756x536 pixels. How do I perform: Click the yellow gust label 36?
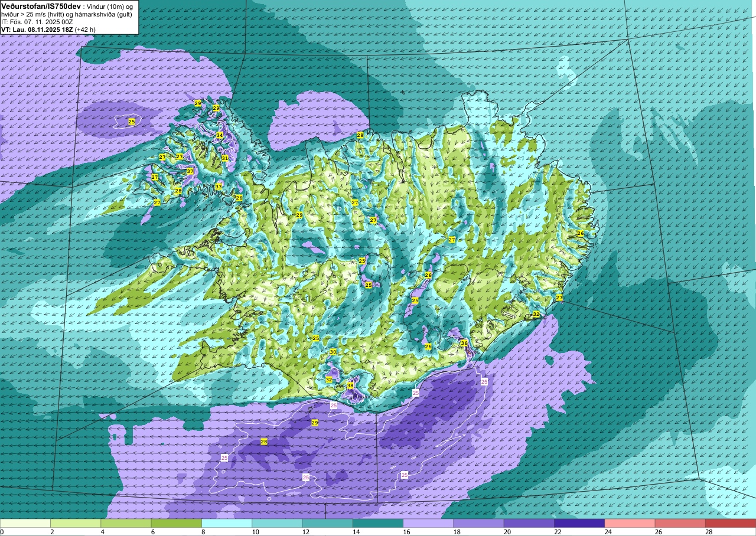pyautogui.click(x=464, y=343)
